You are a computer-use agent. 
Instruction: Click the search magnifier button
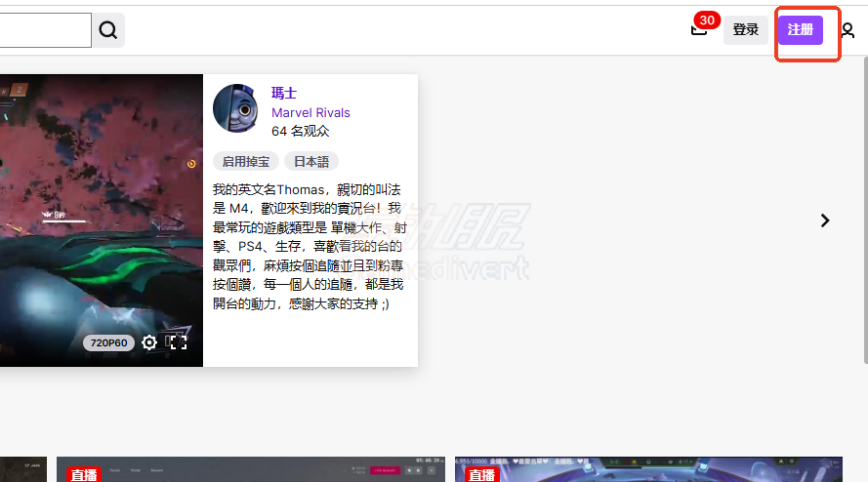point(108,30)
